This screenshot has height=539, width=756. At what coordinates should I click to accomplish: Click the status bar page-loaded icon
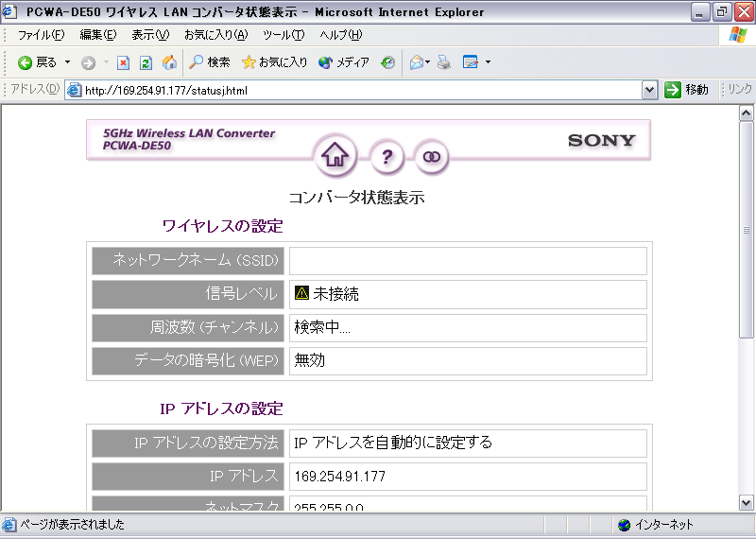9,525
